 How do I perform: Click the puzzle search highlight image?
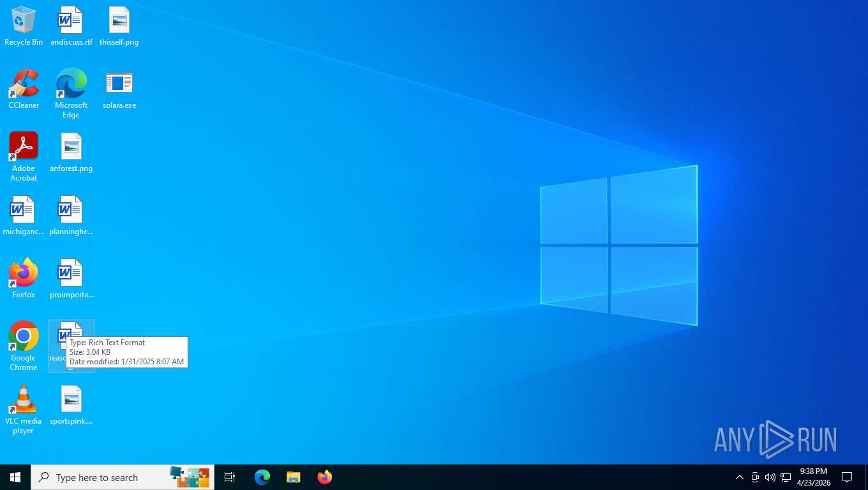190,477
